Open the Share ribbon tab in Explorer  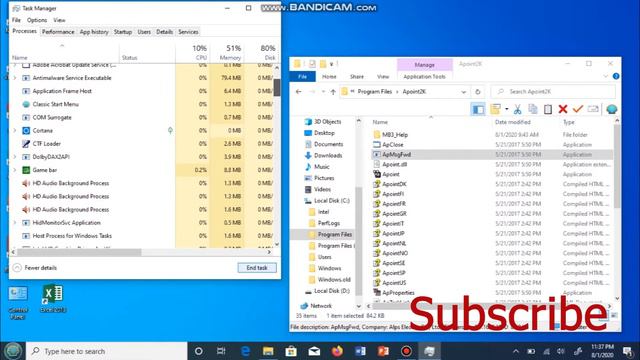[x=356, y=77]
